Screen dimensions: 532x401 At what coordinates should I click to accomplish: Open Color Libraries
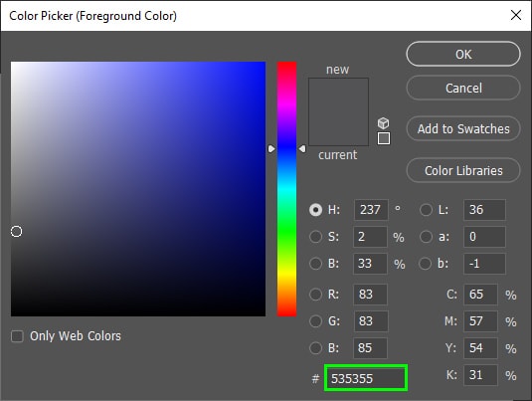[463, 170]
